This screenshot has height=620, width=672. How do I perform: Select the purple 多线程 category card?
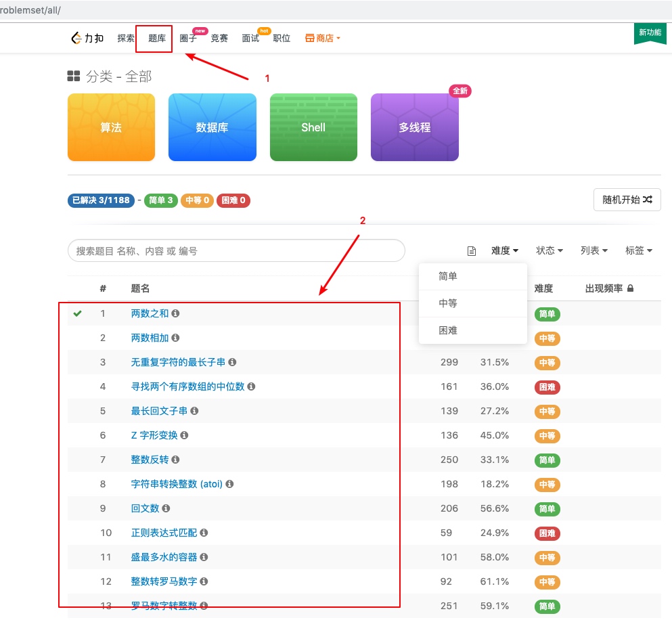pos(415,127)
